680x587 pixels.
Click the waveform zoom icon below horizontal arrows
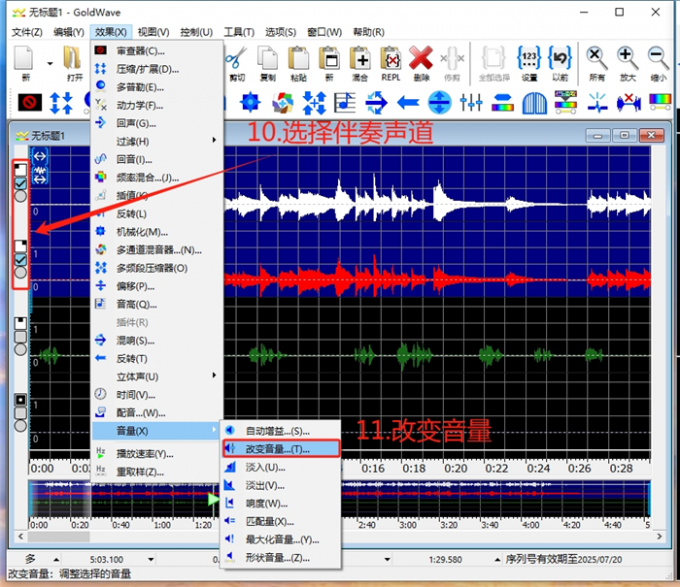point(39,175)
